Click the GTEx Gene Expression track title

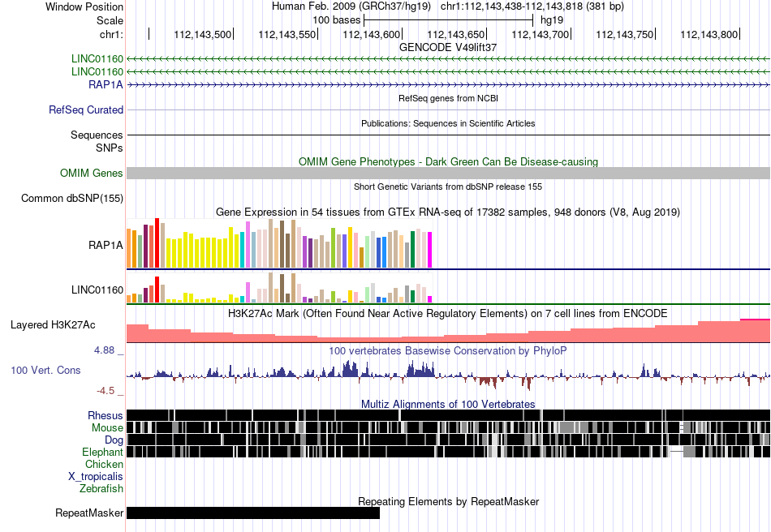pos(448,212)
